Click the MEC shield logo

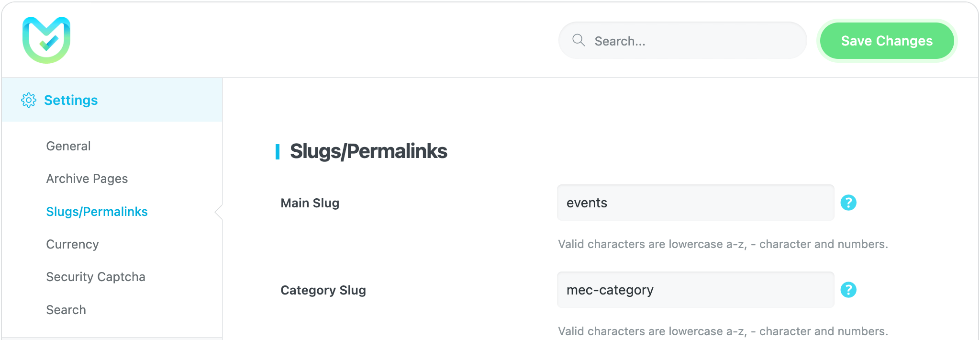click(46, 40)
